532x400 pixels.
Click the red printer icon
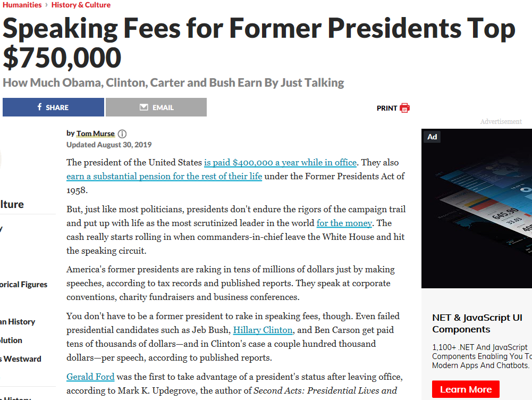point(405,108)
